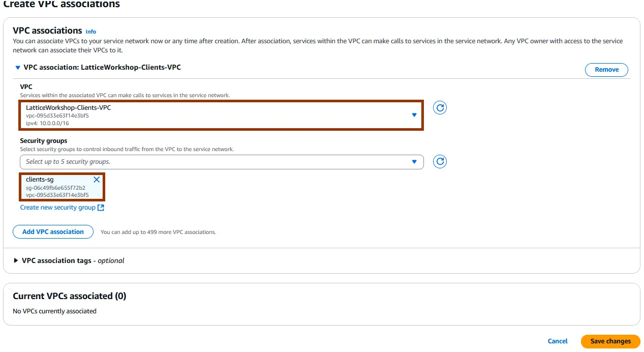Open the Info link next to VPC associations

[90, 32]
